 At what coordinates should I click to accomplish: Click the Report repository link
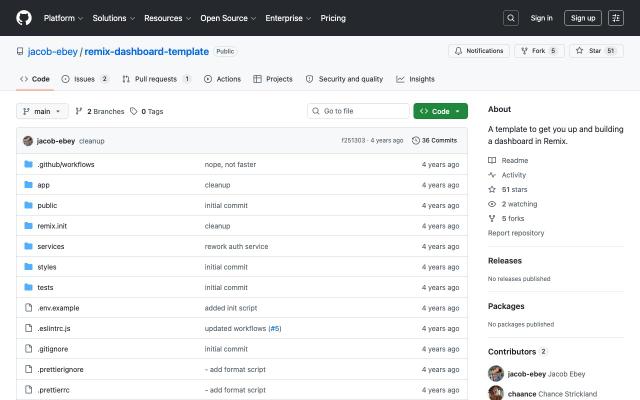click(x=516, y=233)
